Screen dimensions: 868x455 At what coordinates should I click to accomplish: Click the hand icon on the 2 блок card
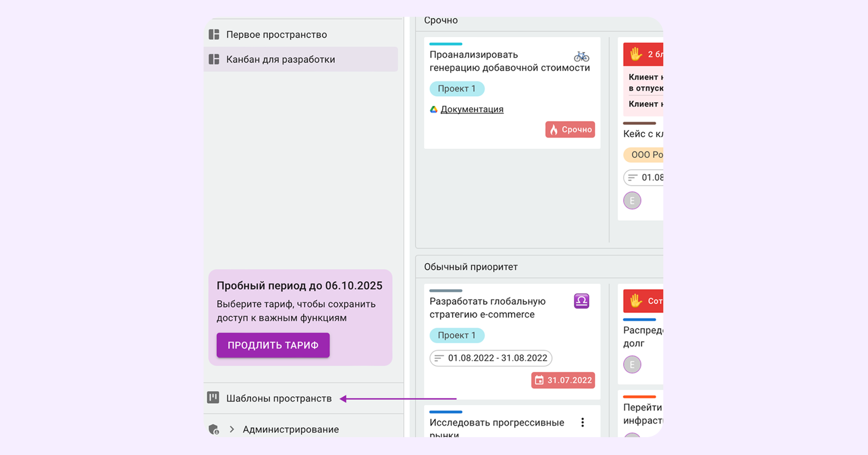coord(635,54)
